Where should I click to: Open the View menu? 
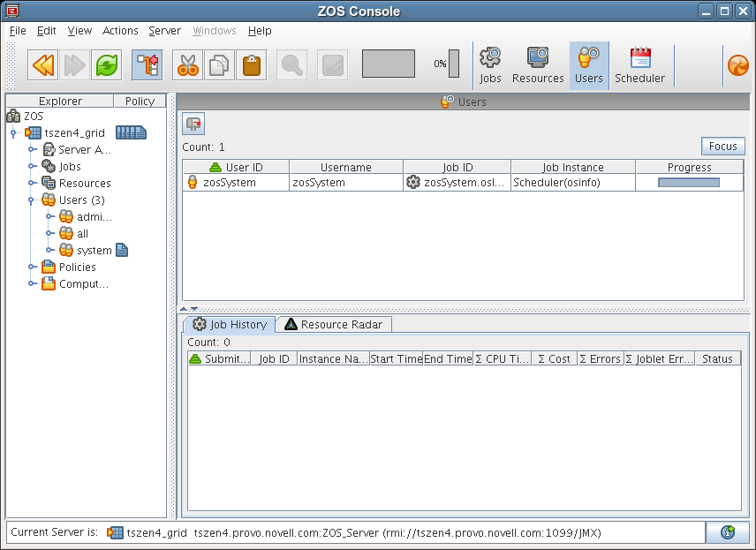pyautogui.click(x=79, y=30)
